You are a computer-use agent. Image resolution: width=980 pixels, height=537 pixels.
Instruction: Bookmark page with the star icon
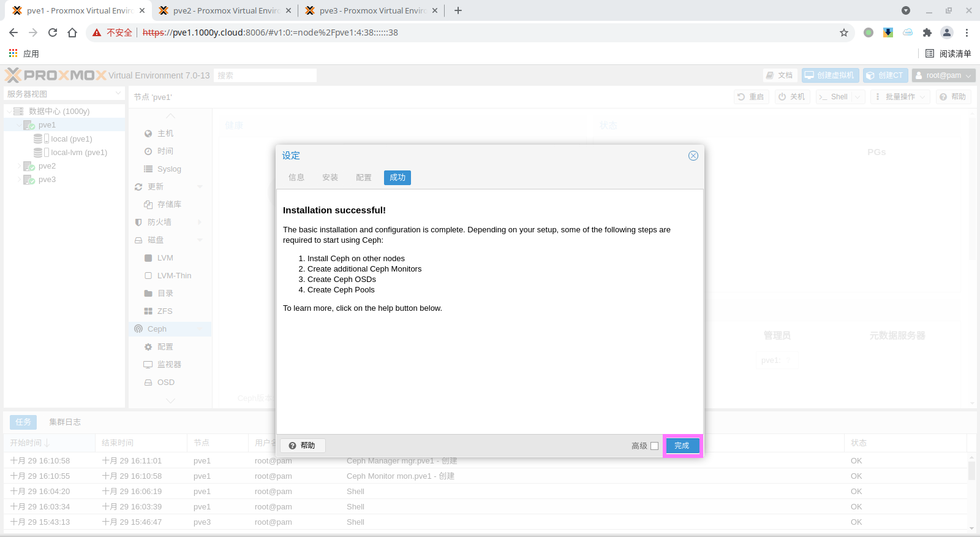point(843,32)
